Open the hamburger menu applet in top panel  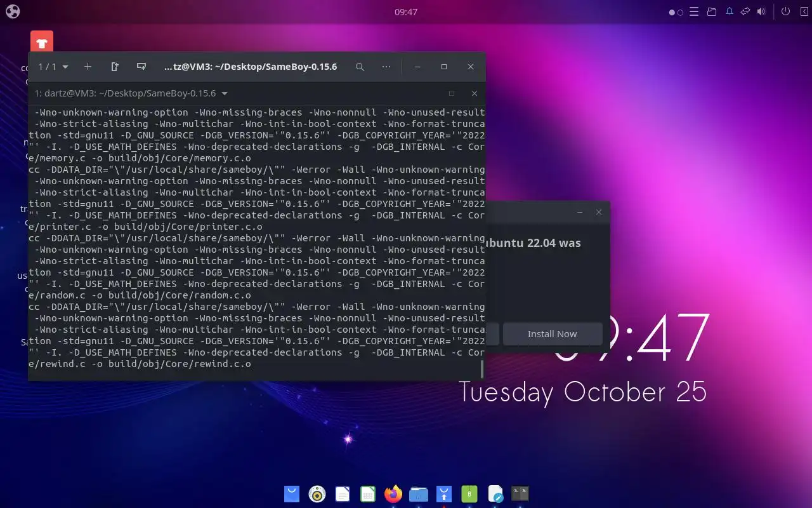pyautogui.click(x=695, y=11)
